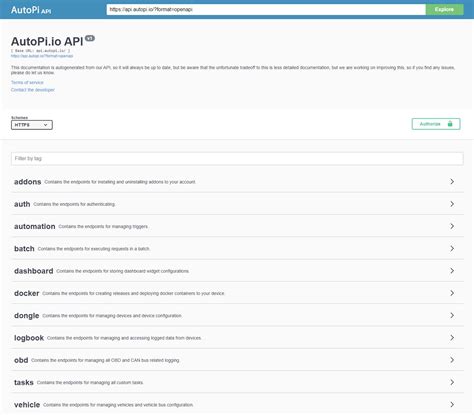Screen dimensions: 474x415
Task: Click the docker tag name
Action: (x=27, y=293)
